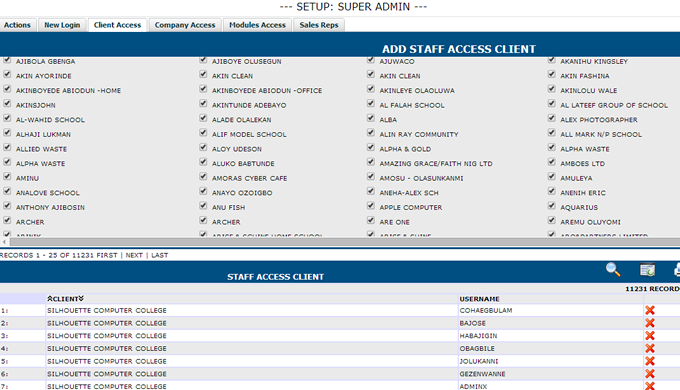Toggle the AKINSJOHN checkbox
This screenshot has width=680, height=390.
coord(7,103)
